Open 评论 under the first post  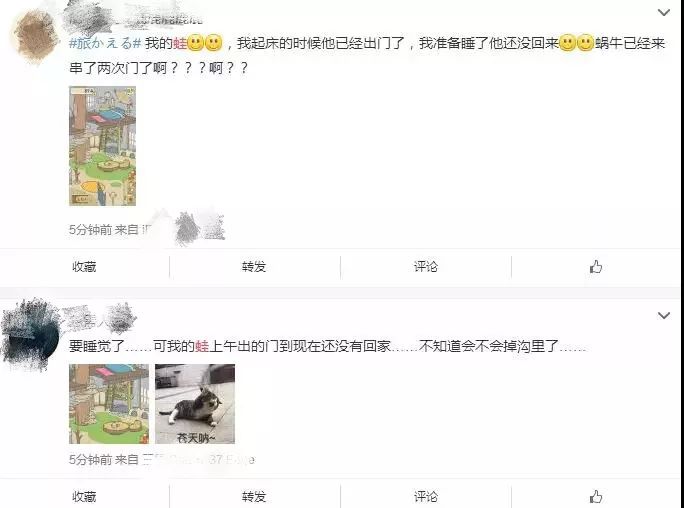point(425,266)
